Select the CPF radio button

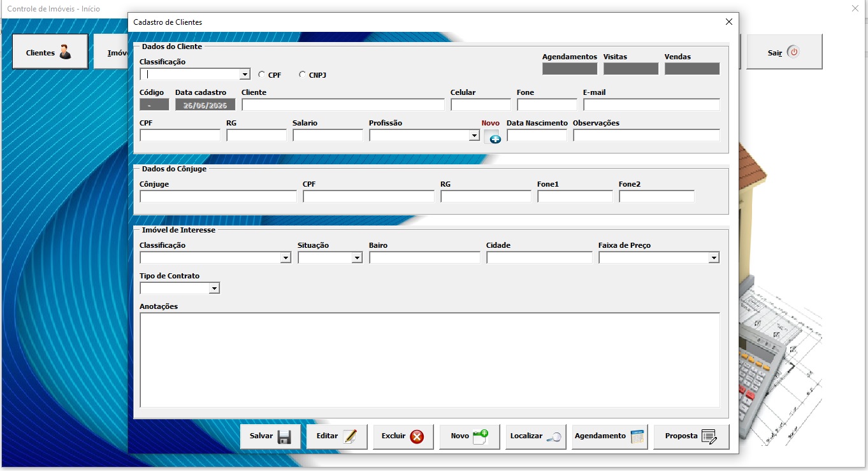click(262, 75)
